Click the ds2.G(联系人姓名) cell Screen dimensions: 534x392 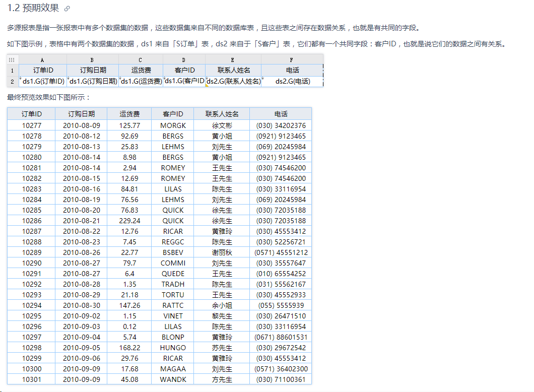click(x=233, y=81)
